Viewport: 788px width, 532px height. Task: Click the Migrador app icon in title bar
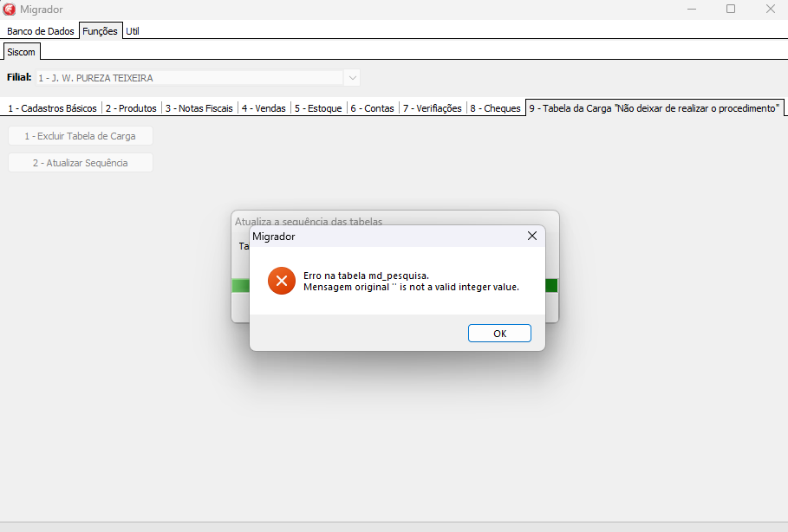coord(10,10)
